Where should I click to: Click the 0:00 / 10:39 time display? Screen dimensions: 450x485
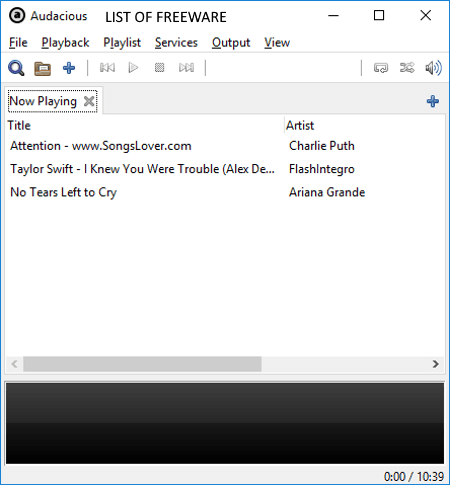[414, 476]
